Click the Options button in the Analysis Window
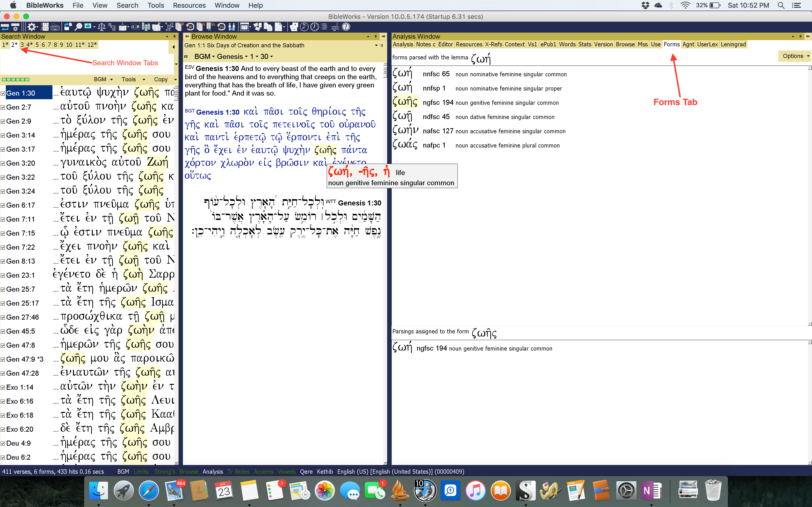Viewport: 812px width, 507px height. point(794,56)
